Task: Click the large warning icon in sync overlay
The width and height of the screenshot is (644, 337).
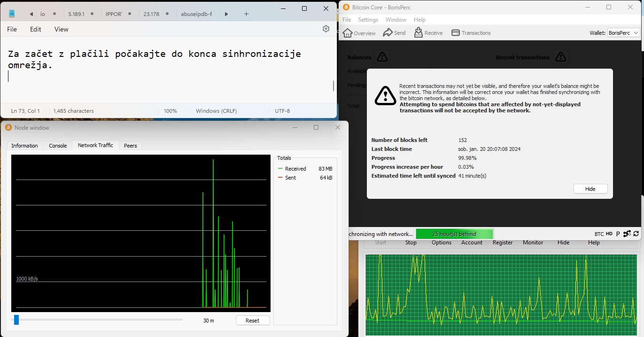Action: point(385,95)
